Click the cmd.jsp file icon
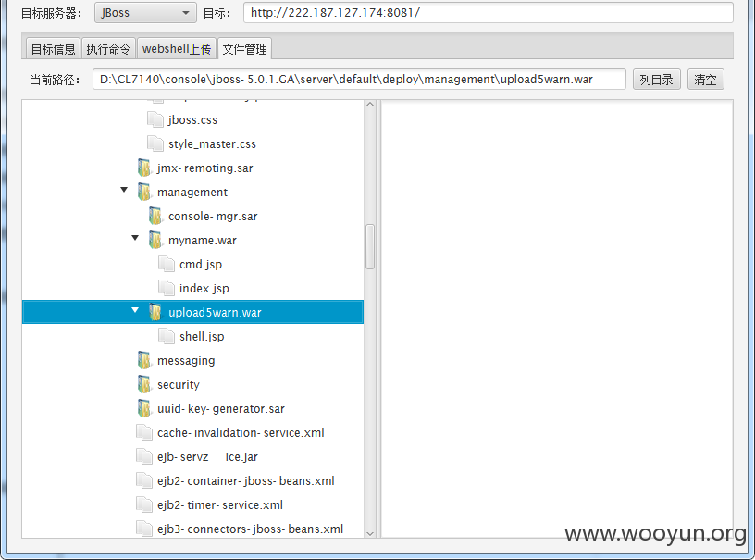 coord(167,264)
